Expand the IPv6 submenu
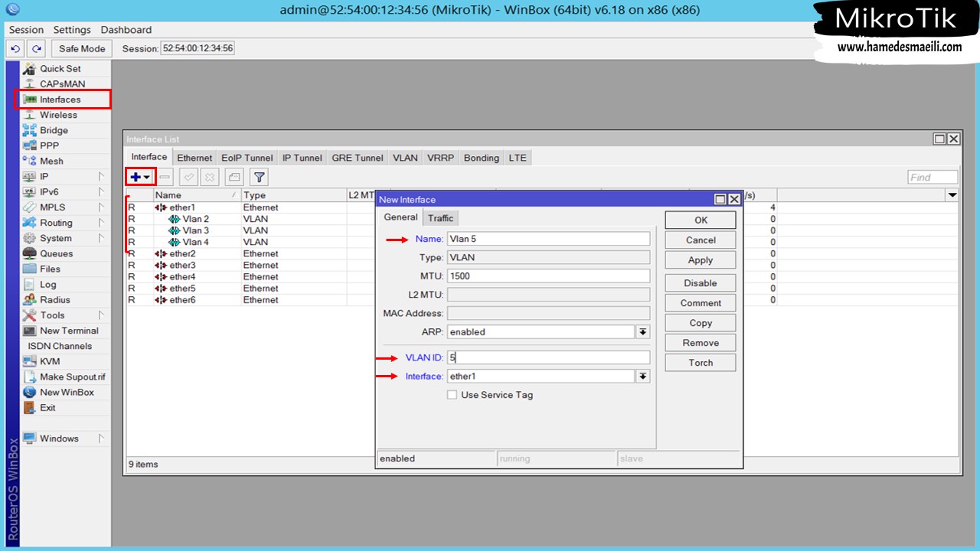The height and width of the screenshot is (551, 980). pos(101,192)
